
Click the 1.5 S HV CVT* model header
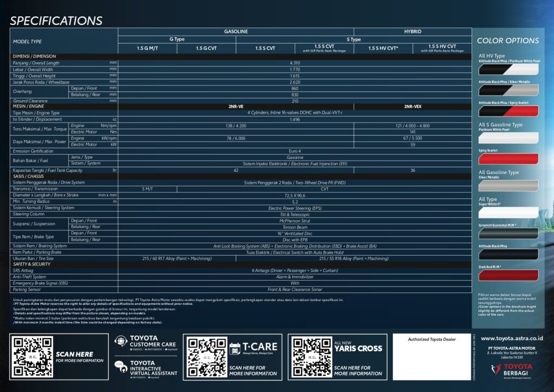tap(383, 48)
